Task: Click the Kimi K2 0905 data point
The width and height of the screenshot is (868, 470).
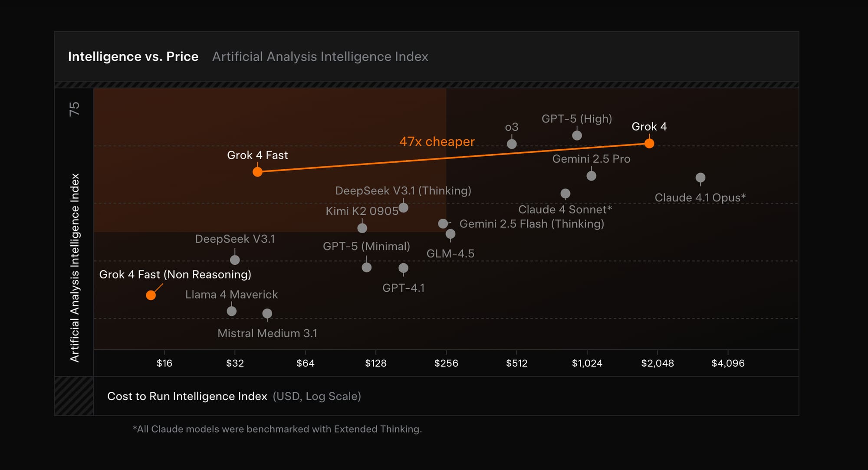Action: (x=362, y=228)
